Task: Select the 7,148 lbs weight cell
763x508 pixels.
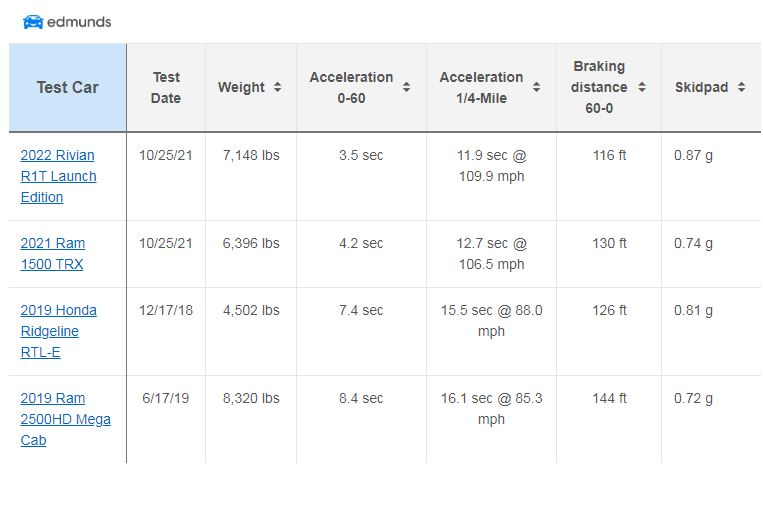Action: (x=251, y=156)
